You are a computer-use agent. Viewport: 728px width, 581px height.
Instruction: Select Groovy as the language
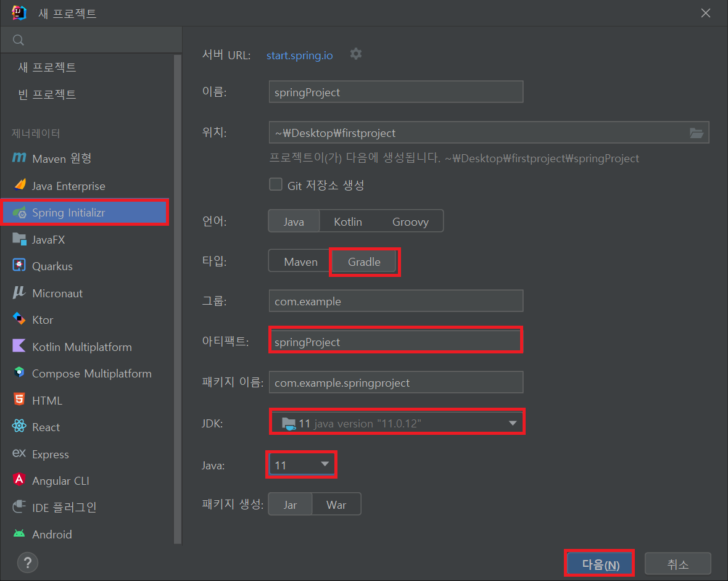(410, 221)
